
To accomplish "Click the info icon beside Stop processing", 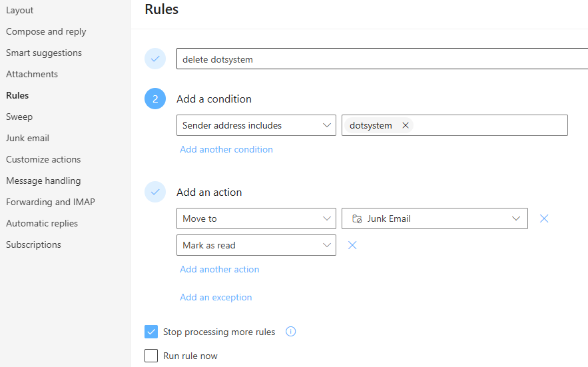I will pos(290,332).
